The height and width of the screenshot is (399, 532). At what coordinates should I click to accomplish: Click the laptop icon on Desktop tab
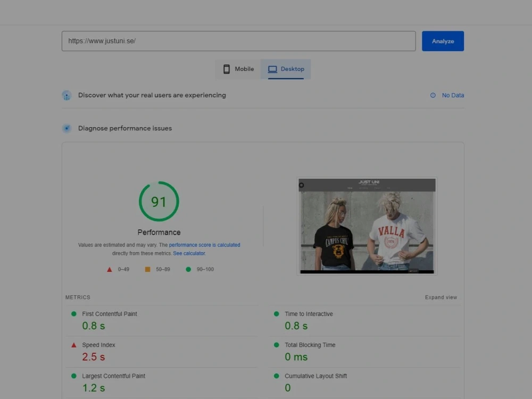[x=272, y=69]
